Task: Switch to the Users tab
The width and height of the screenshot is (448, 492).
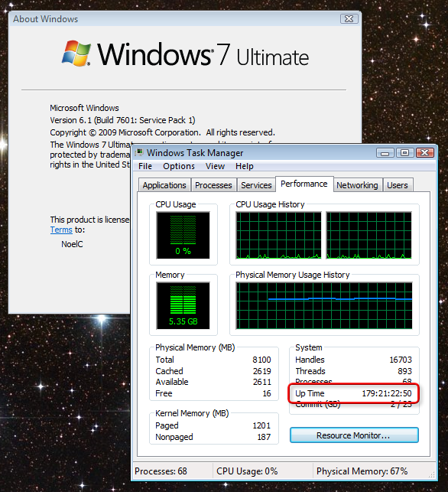Action: click(x=398, y=185)
